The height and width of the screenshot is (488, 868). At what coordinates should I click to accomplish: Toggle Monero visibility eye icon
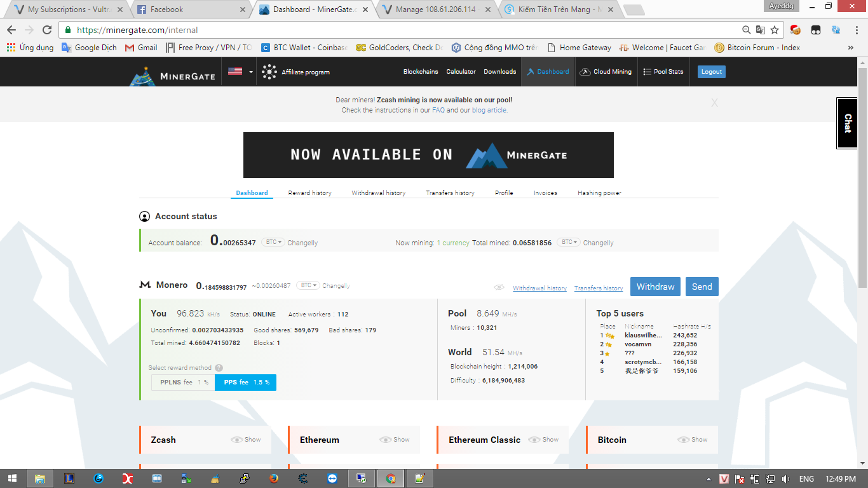click(499, 288)
